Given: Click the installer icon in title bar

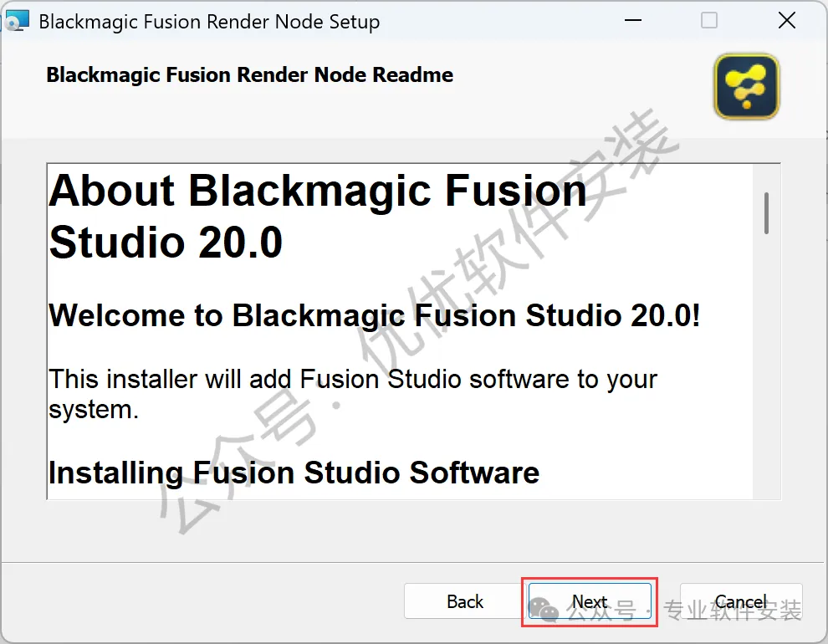Looking at the screenshot, I should click(17, 21).
